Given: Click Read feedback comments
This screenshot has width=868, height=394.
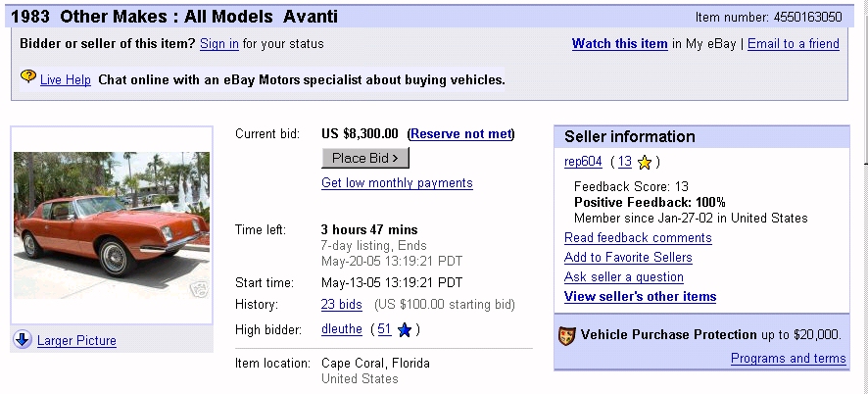Looking at the screenshot, I should [x=638, y=238].
